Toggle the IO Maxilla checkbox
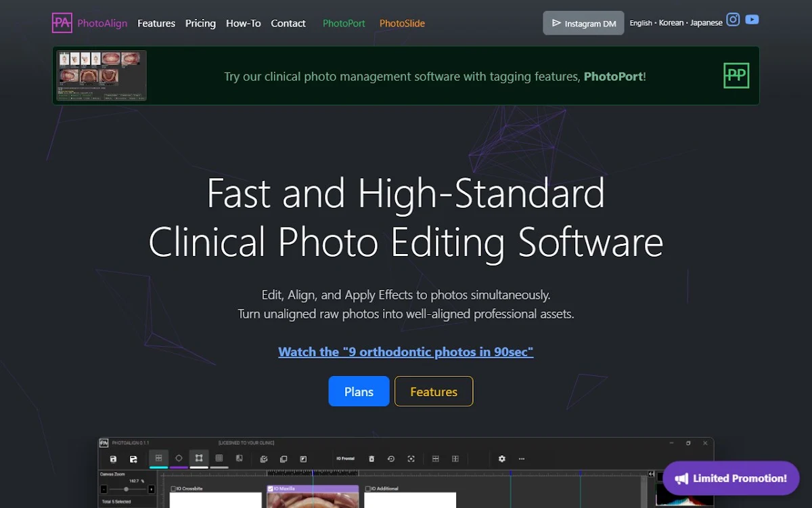 point(271,488)
